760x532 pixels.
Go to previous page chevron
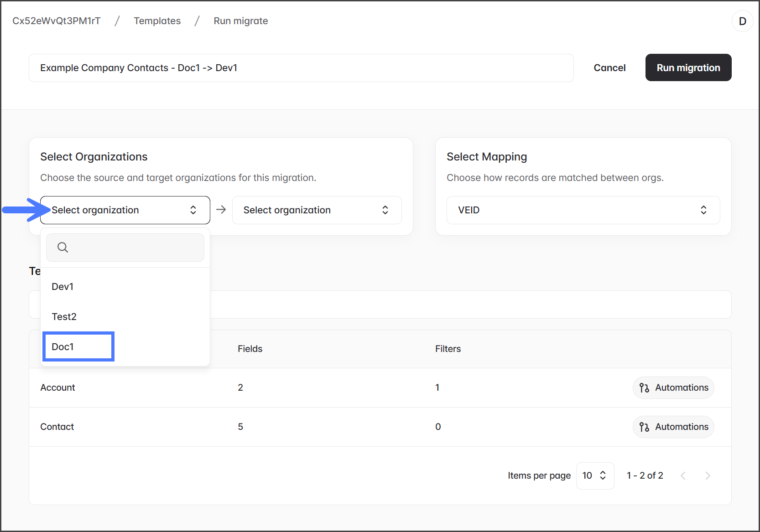tap(683, 476)
